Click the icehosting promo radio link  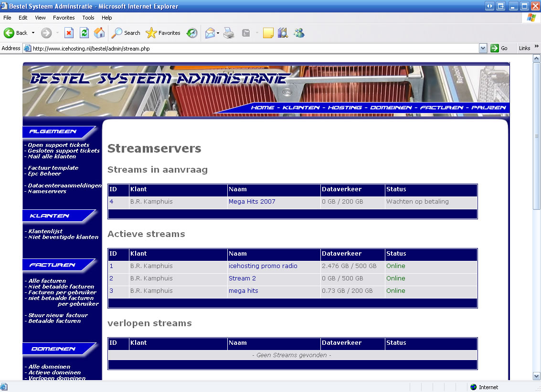(263, 266)
